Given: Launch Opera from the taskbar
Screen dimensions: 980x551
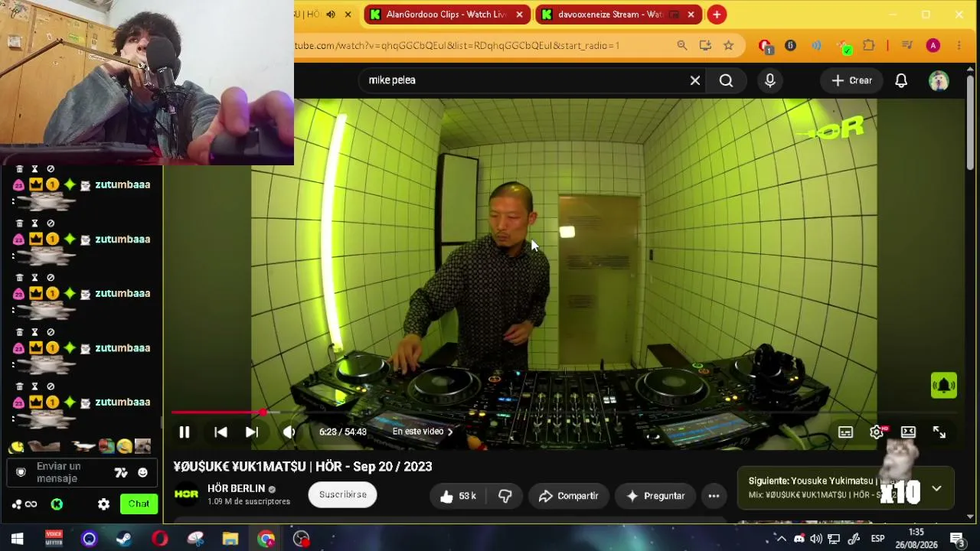Looking at the screenshot, I should pos(160,539).
